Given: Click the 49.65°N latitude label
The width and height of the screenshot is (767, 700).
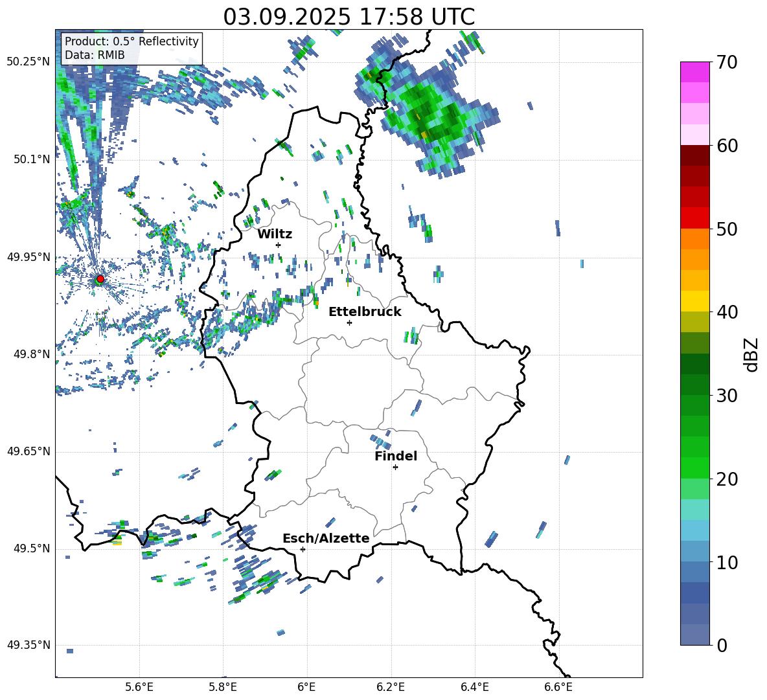Looking at the screenshot, I should tap(28, 451).
